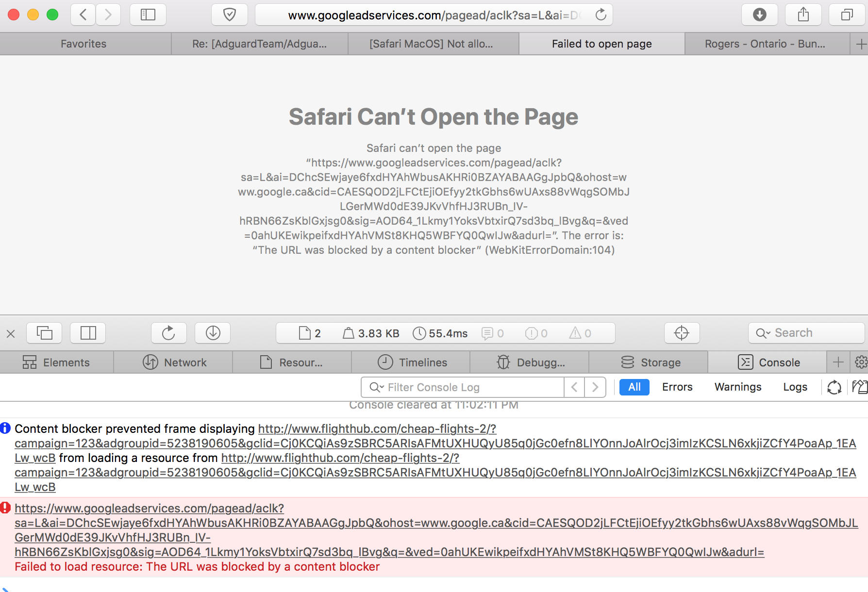Start element selection crosshair tool
The image size is (868, 592).
point(682,333)
